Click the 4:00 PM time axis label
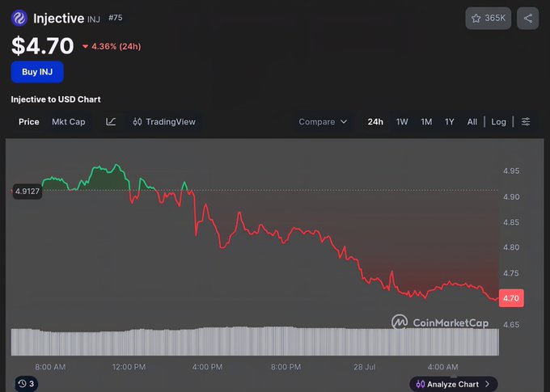This screenshot has width=550, height=392. coord(207,367)
